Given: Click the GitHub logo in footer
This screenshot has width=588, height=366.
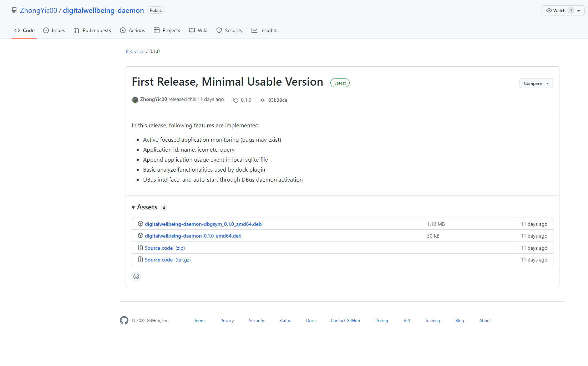Looking at the screenshot, I should [x=124, y=320].
